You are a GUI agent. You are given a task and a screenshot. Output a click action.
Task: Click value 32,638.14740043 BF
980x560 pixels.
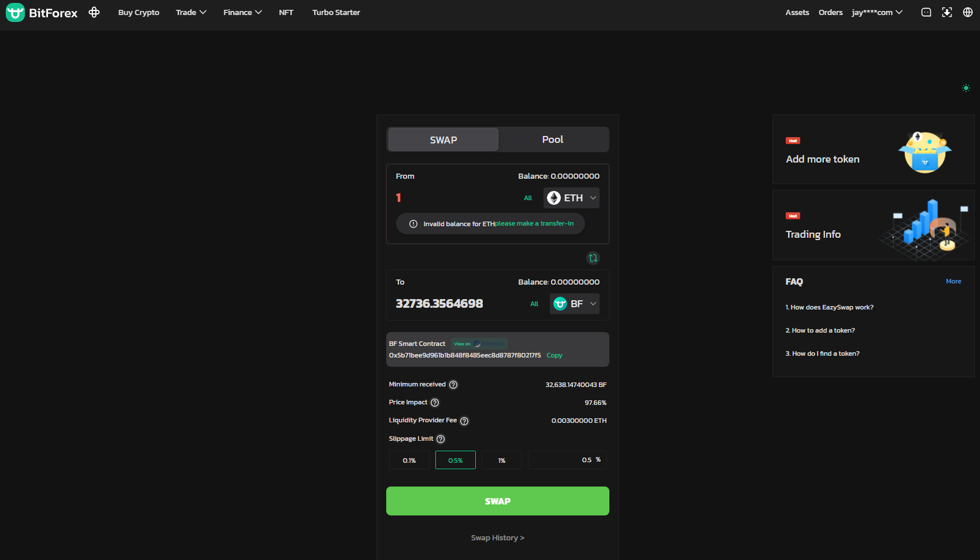coord(576,385)
